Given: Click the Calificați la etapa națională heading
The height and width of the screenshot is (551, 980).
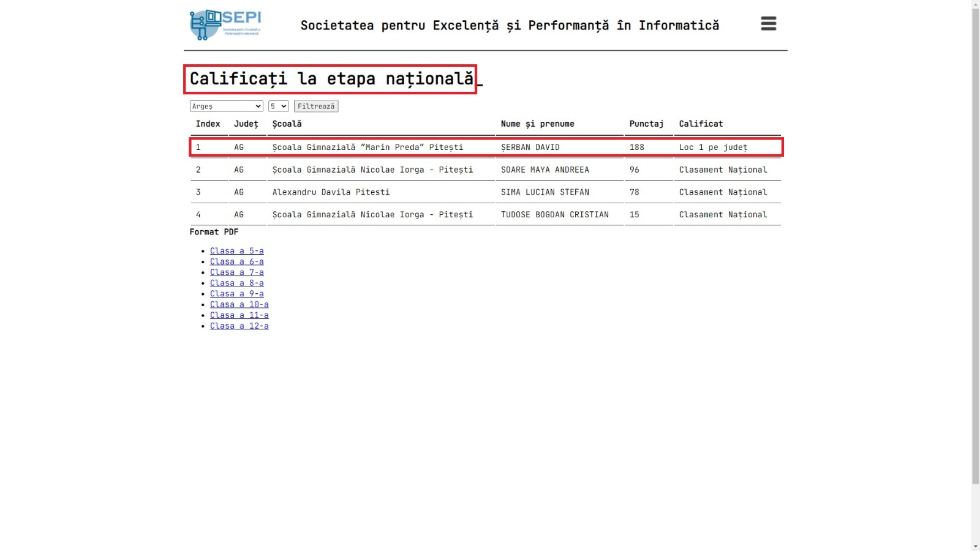Looking at the screenshot, I should pos(331,79).
